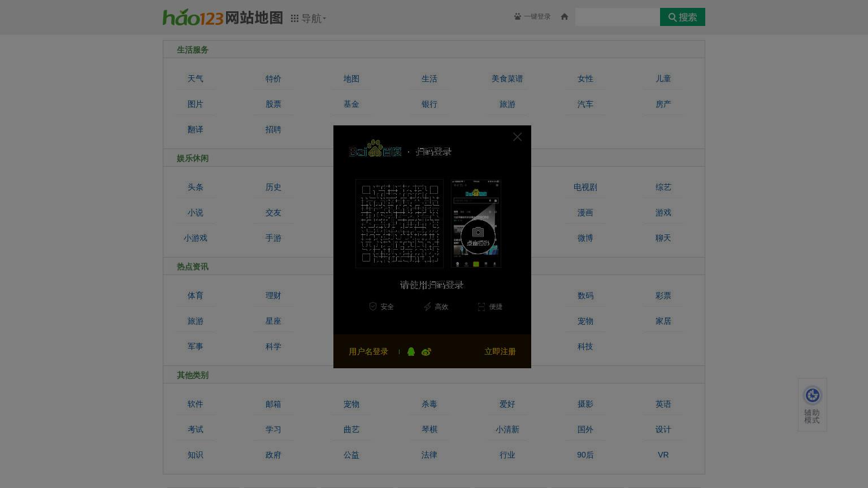This screenshot has height=488, width=868.
Task: Open the 翻译 link
Action: pyautogui.click(x=196, y=129)
